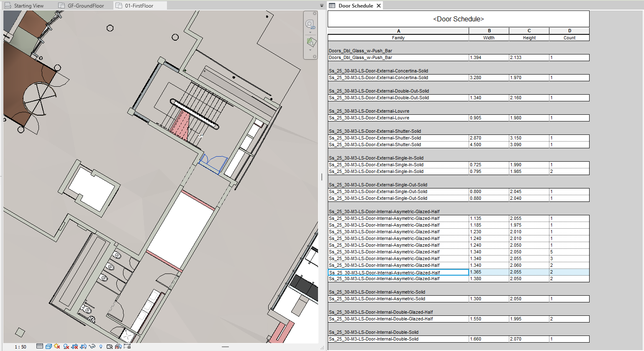Click the navigation bar options button
644x351 pixels.
point(314,56)
